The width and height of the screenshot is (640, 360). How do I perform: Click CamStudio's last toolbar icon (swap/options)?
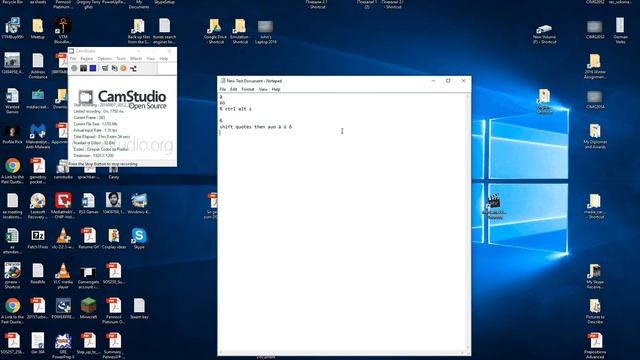click(133, 68)
